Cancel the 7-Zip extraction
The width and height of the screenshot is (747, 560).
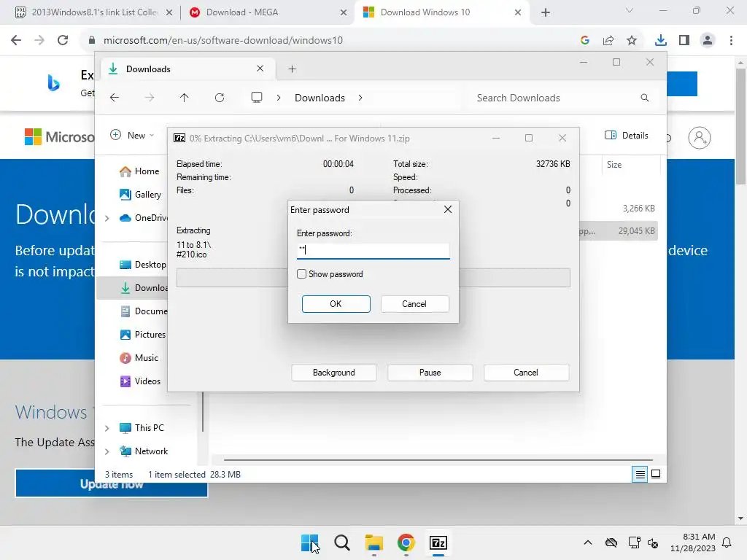(x=526, y=373)
